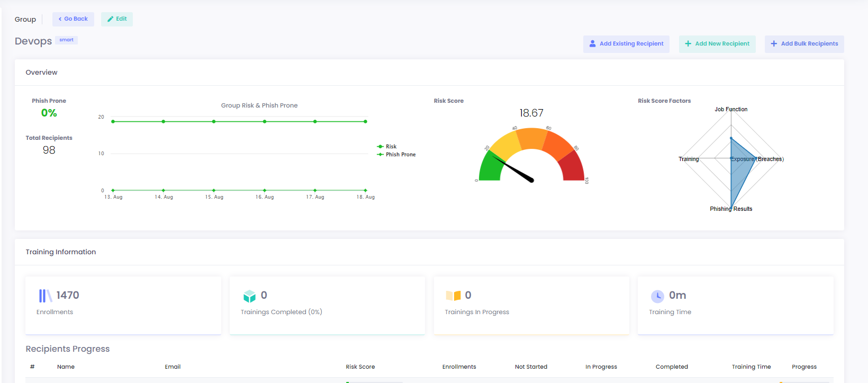
Task: Sort table by Email column header
Action: pos(173,367)
